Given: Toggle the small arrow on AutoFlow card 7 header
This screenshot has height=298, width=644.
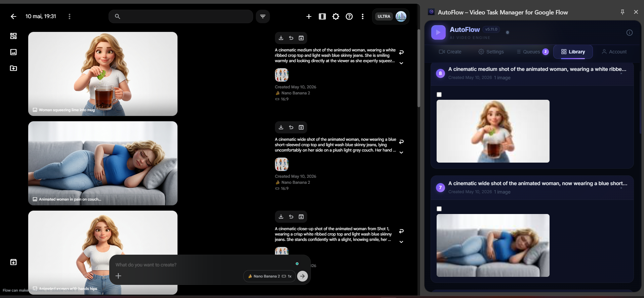Looking at the screenshot, I should point(621,188).
